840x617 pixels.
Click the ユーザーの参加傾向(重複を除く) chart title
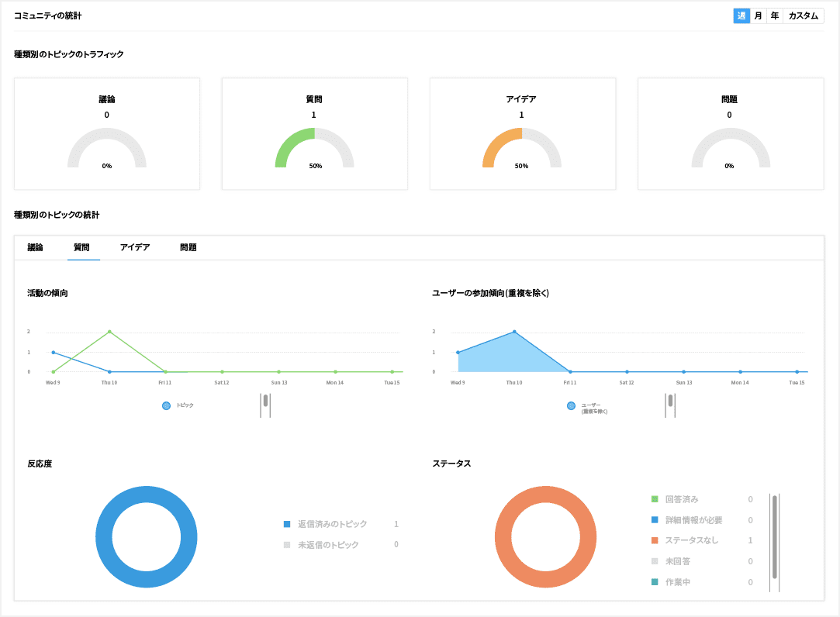(491, 293)
